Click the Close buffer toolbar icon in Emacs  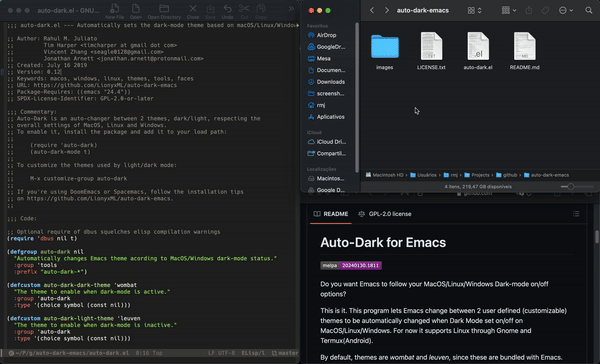(x=193, y=11)
